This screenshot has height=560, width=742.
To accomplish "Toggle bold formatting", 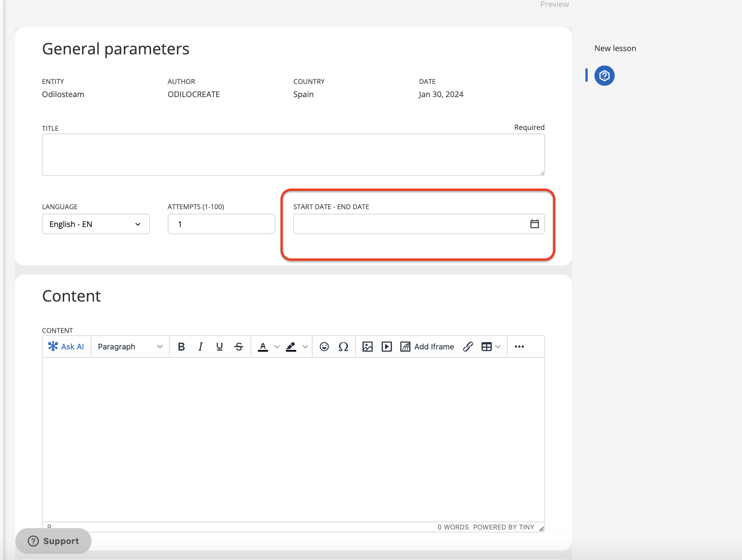I will coord(182,347).
